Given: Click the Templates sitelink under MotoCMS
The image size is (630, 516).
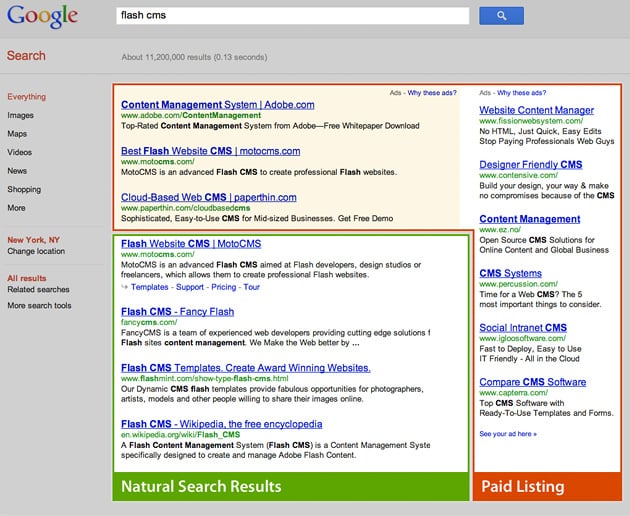Looking at the screenshot, I should click(x=150, y=287).
